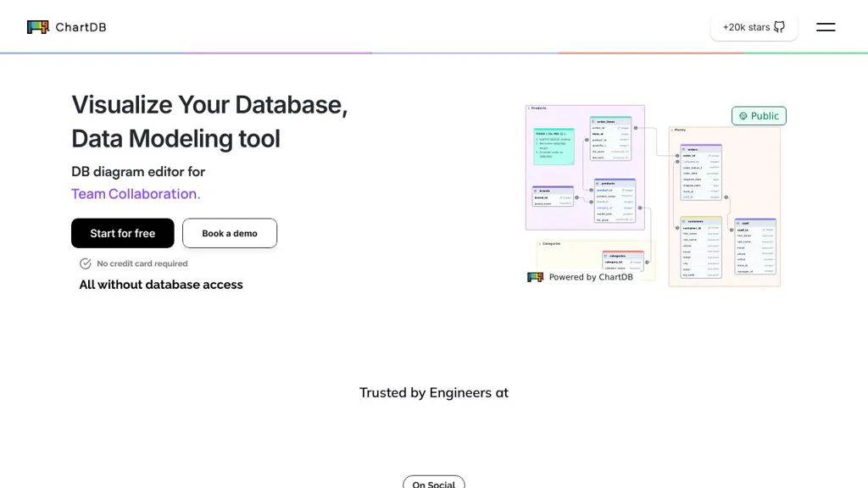
Task: Click the check-circle icon beside No credit card required
Action: click(86, 263)
